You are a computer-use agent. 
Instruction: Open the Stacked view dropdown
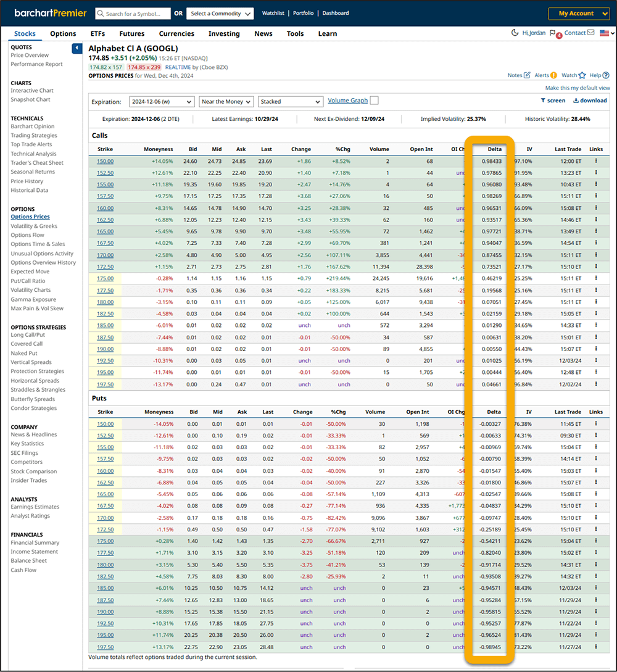[x=290, y=100]
